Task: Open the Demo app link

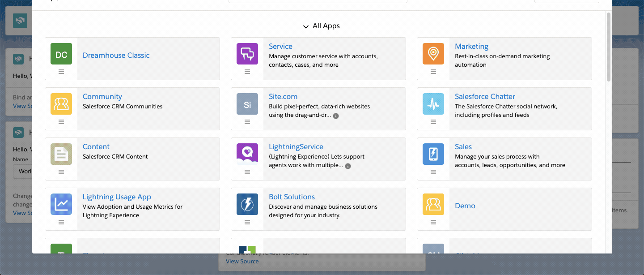Action: tap(465, 206)
